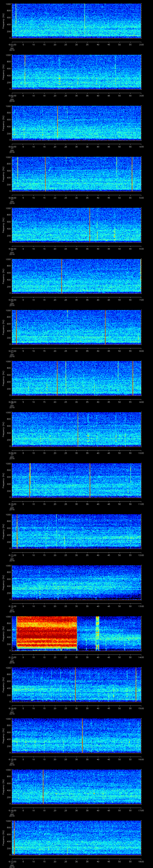The height and width of the screenshot is (868, 153).
Task: Click the '14:00' end time label
Action: tap(141, 657)
